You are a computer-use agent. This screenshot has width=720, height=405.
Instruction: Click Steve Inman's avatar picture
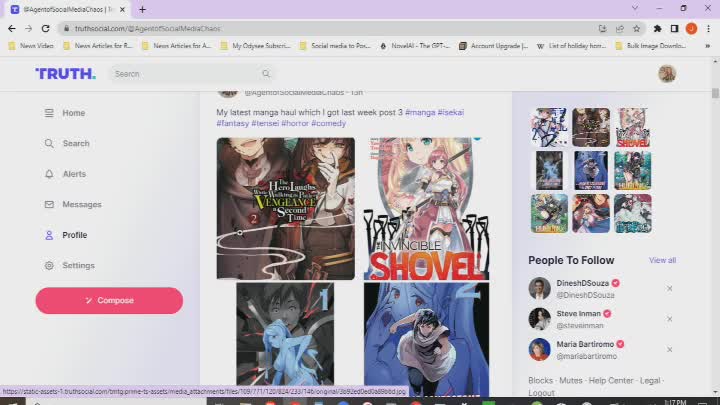coord(540,319)
